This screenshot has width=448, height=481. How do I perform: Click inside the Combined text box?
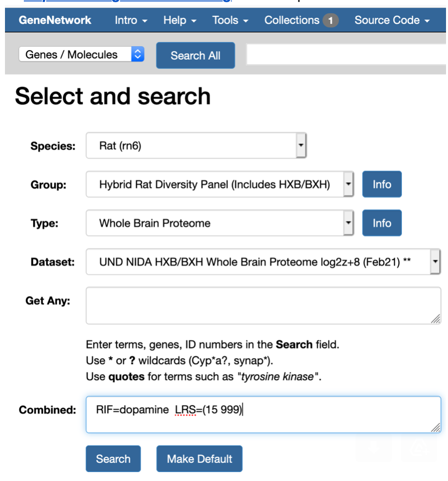click(x=263, y=414)
